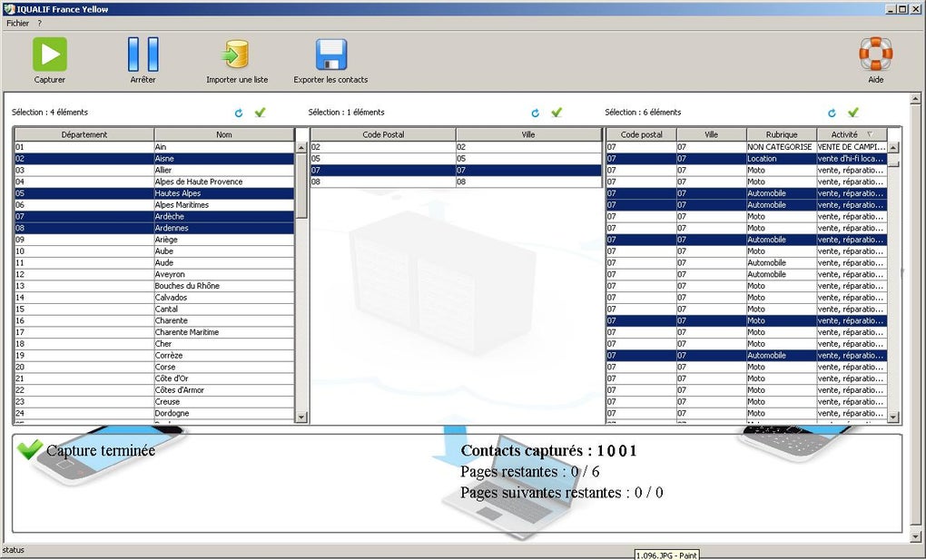Click down arrow of Département list scrollbar
The height and width of the screenshot is (560, 926).
[x=301, y=417]
